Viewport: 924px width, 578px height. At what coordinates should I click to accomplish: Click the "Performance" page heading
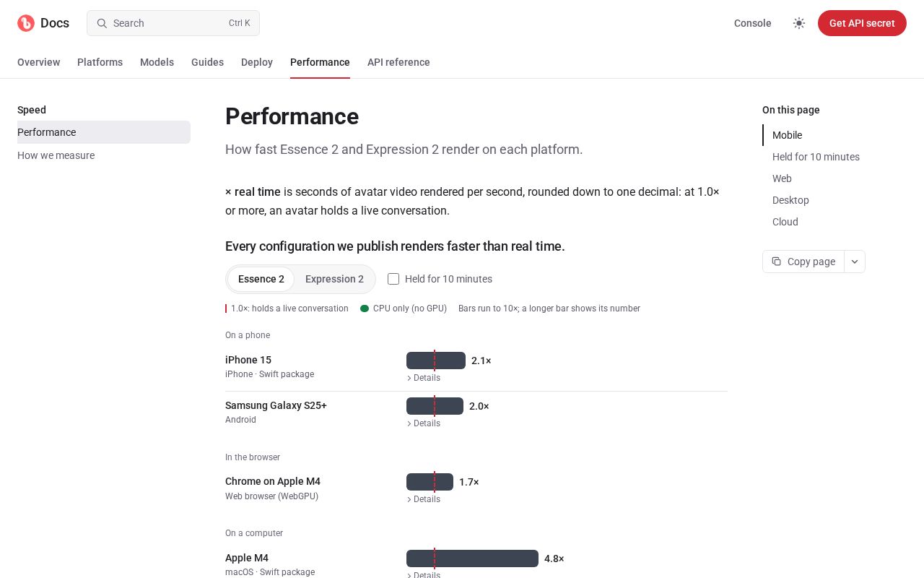pyautogui.click(x=292, y=116)
